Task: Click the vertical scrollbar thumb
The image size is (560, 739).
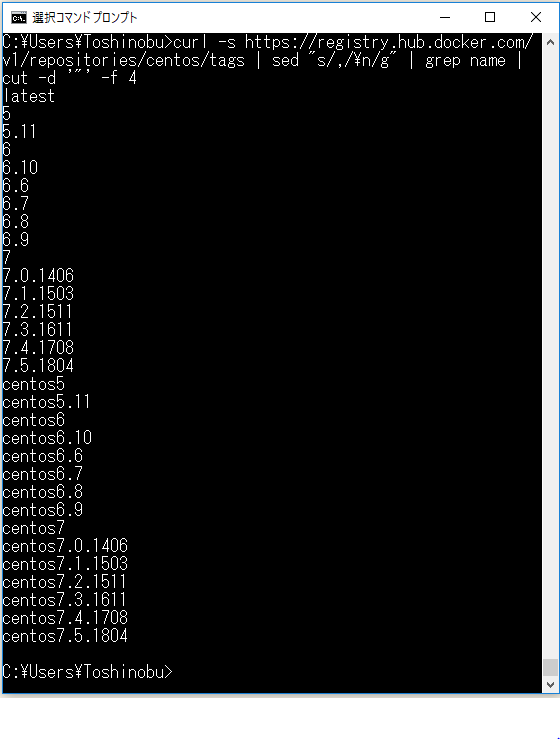Action: pyautogui.click(x=550, y=667)
